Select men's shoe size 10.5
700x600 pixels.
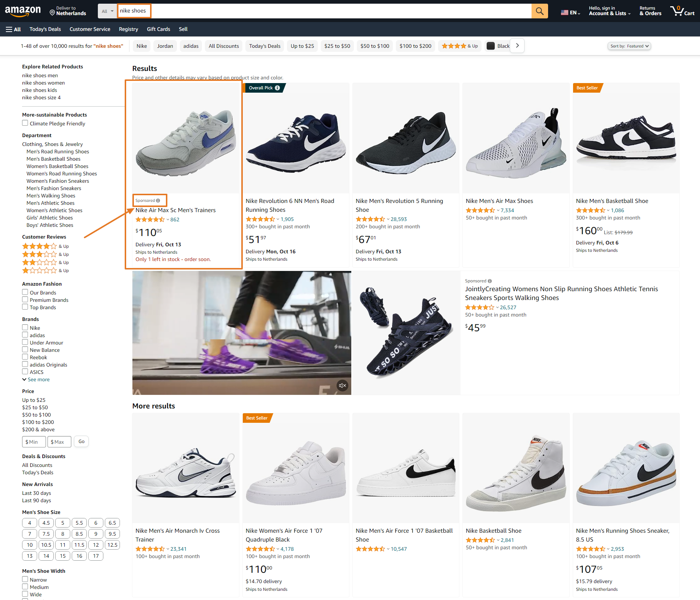coord(46,545)
